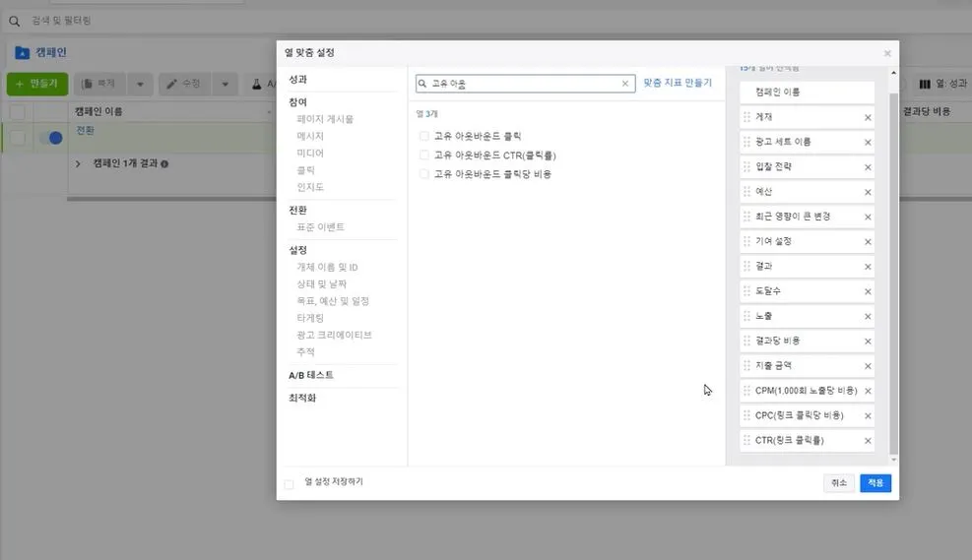Tick the checkbox for the 전환 campaign row

point(18,138)
